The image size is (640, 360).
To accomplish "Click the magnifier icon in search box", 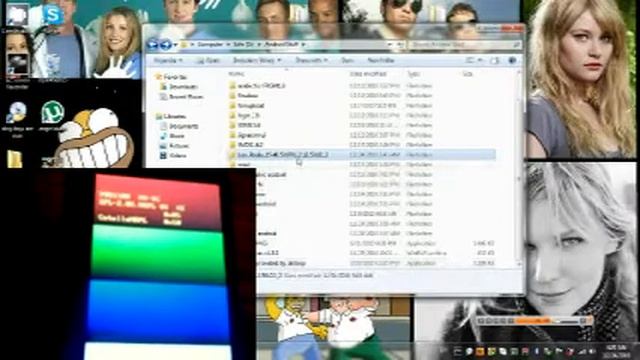I will (x=516, y=44).
